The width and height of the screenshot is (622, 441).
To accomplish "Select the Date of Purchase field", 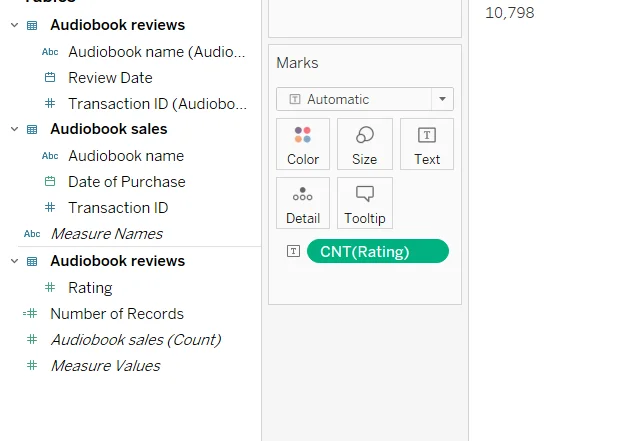I will [126, 182].
